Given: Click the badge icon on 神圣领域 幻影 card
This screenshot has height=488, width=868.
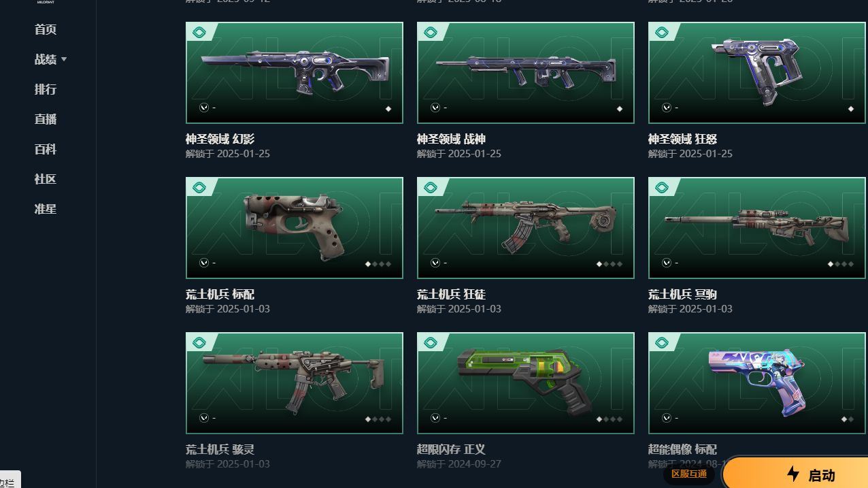Looking at the screenshot, I should [x=199, y=32].
